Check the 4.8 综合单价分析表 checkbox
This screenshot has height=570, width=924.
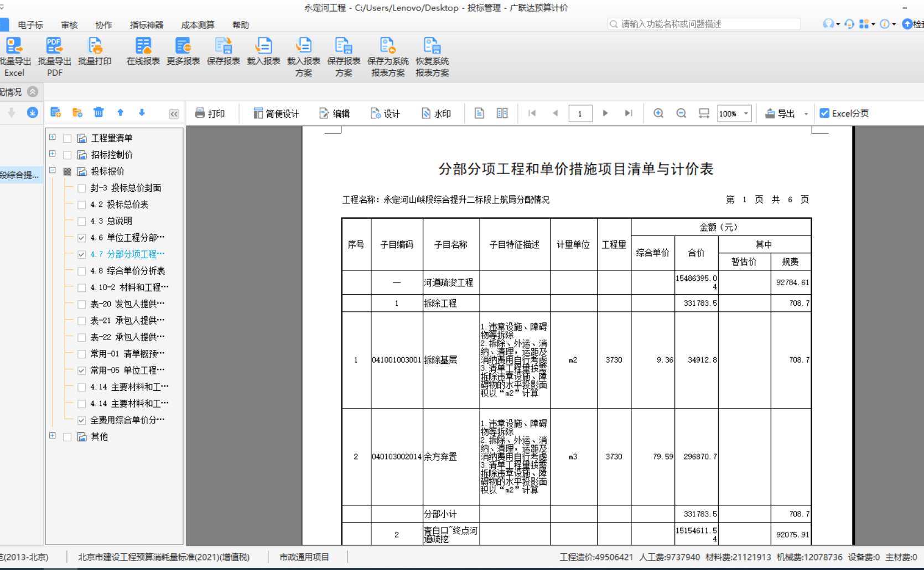coord(81,271)
